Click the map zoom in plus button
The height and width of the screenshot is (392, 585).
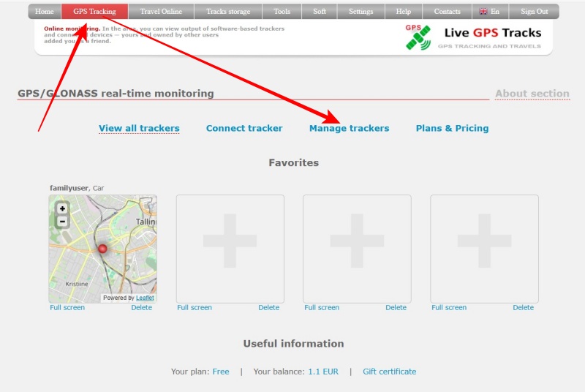(x=62, y=208)
